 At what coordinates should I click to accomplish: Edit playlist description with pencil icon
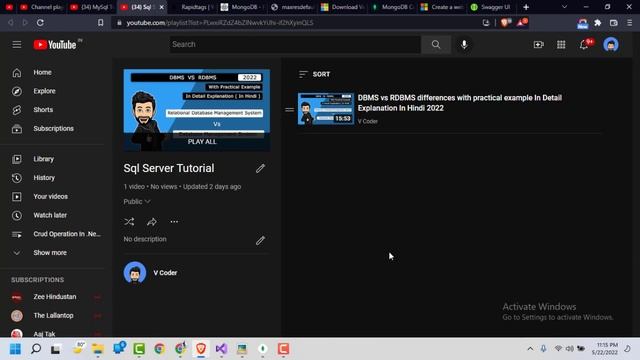click(x=260, y=240)
